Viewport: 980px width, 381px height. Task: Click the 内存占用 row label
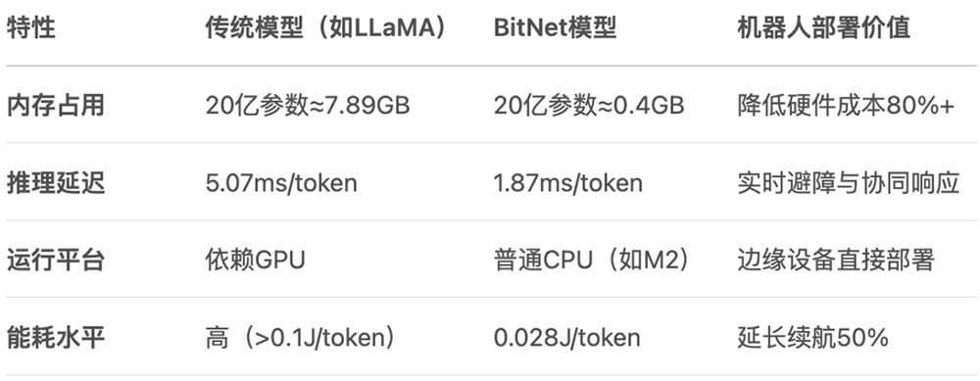click(x=55, y=106)
